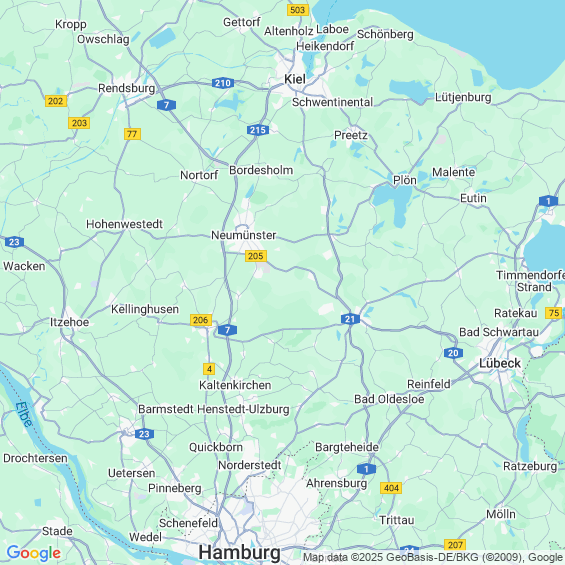Click the A 20 shield near Lübeck
This screenshot has width=565, height=565.
453,353
